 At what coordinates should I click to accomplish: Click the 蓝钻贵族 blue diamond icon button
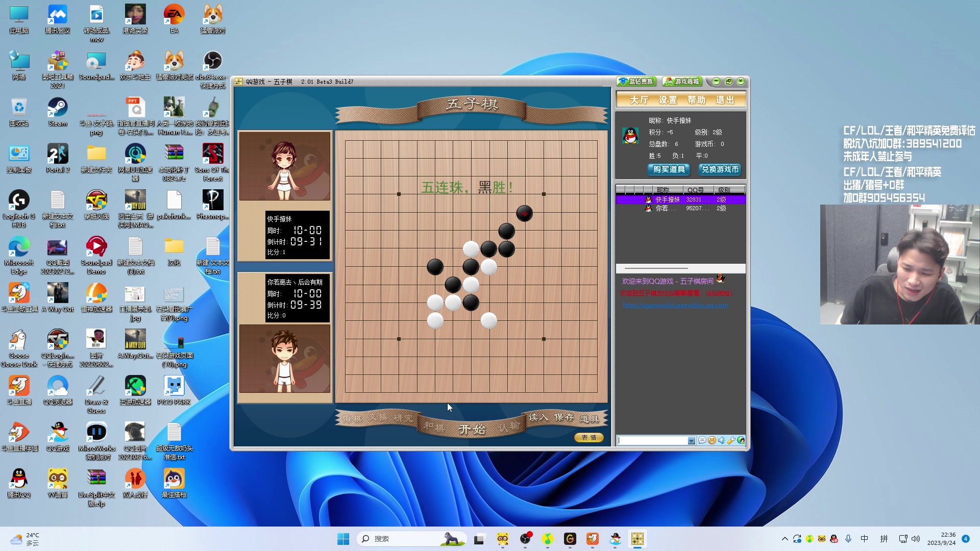click(x=636, y=82)
